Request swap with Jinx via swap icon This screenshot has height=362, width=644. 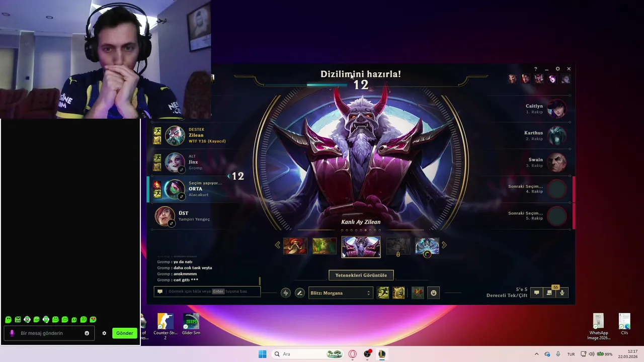pos(182,170)
